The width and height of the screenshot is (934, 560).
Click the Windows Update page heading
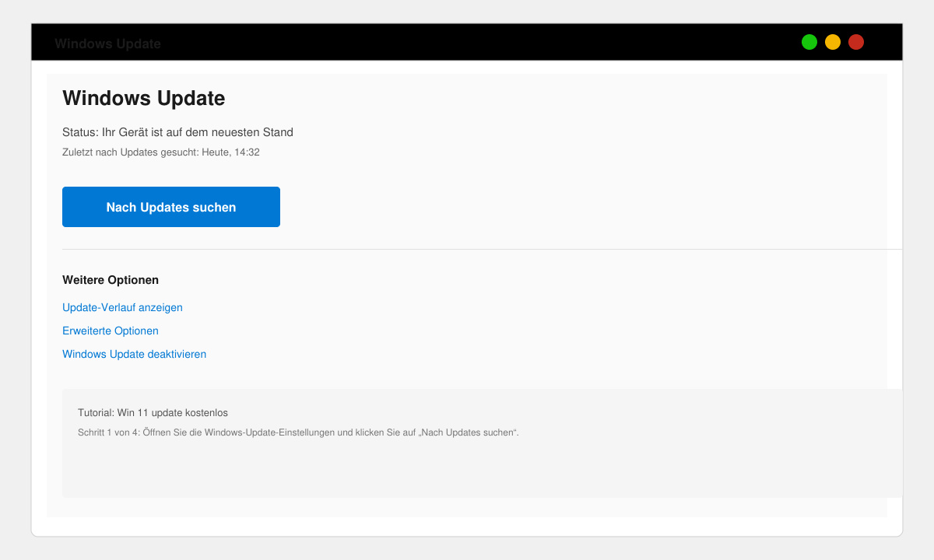point(143,98)
